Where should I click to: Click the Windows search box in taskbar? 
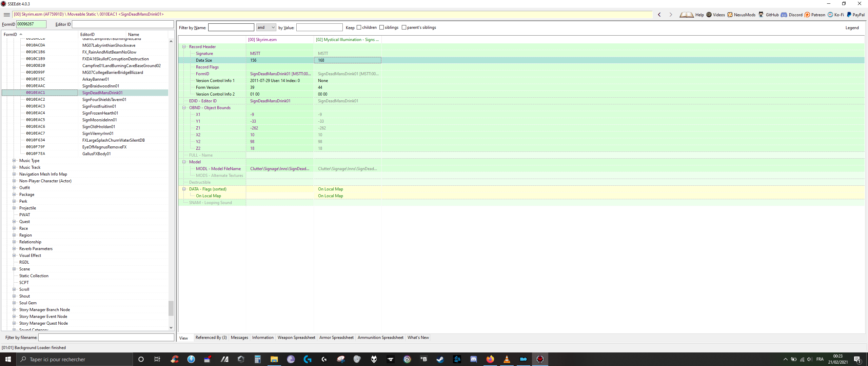tap(75, 359)
